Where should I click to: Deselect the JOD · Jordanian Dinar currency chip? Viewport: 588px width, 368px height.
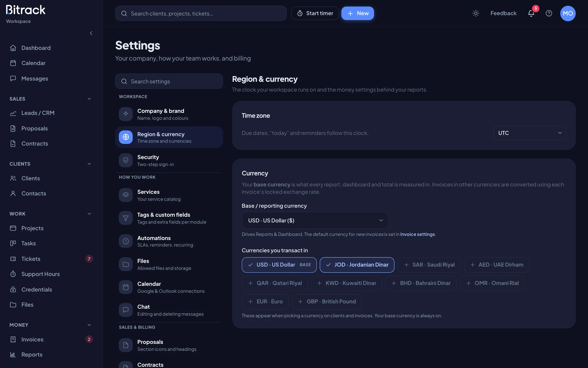357,265
